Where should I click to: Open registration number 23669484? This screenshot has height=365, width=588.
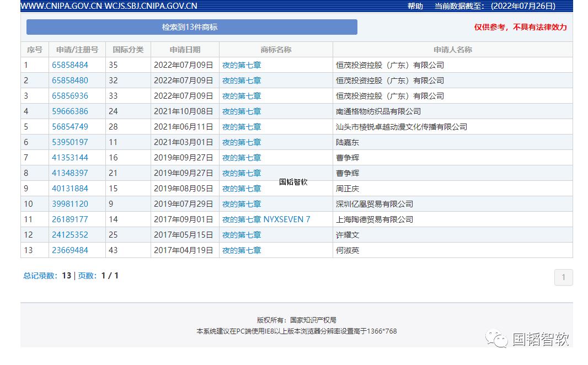click(x=70, y=250)
